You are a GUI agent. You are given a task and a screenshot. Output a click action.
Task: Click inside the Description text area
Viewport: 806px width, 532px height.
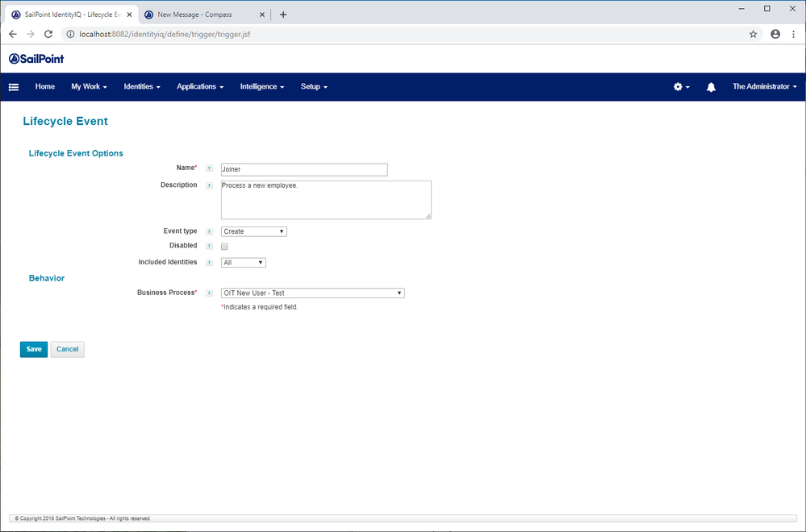tap(326, 199)
